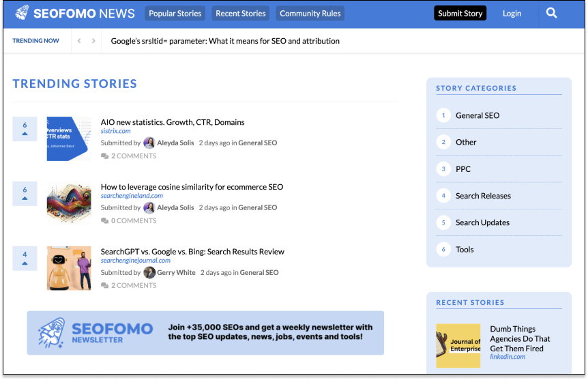Visit linkedin.com source link

[x=508, y=357]
